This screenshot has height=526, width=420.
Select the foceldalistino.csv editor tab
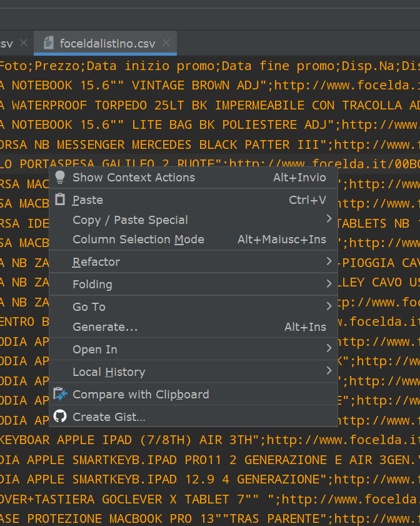pos(105,43)
